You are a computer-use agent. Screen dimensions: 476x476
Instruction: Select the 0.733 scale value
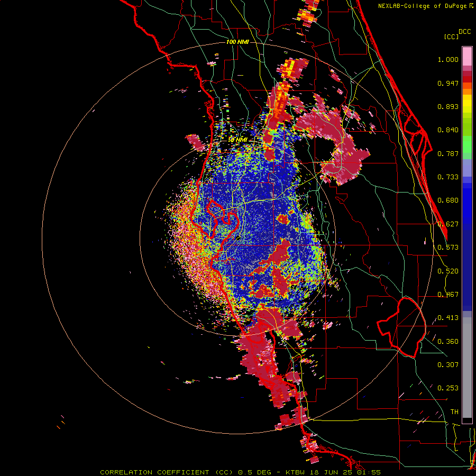448,177
